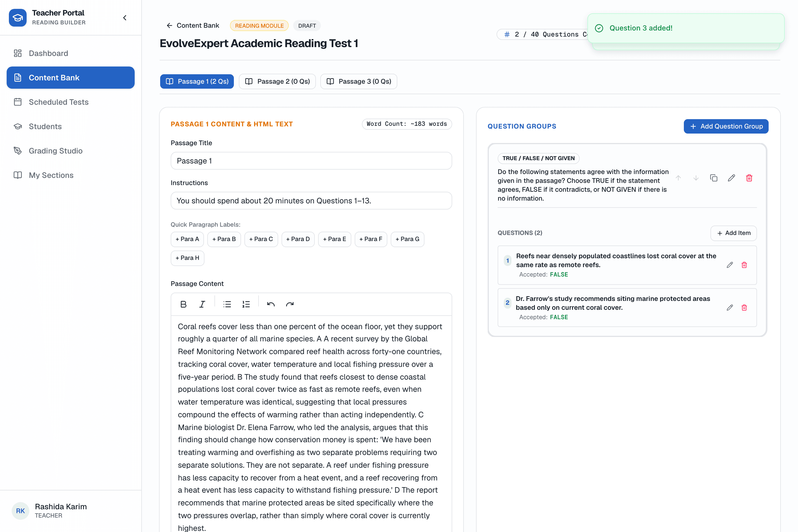
Task: Delete the True/False/Not Given question group
Action: 749,178
